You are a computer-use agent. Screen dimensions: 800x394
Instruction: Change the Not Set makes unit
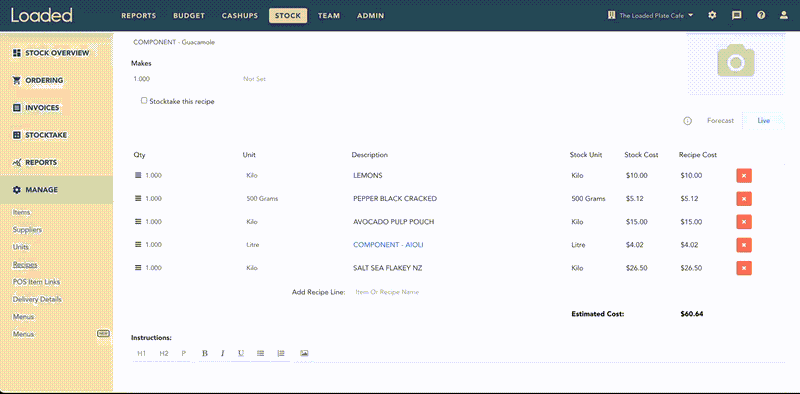(x=254, y=79)
